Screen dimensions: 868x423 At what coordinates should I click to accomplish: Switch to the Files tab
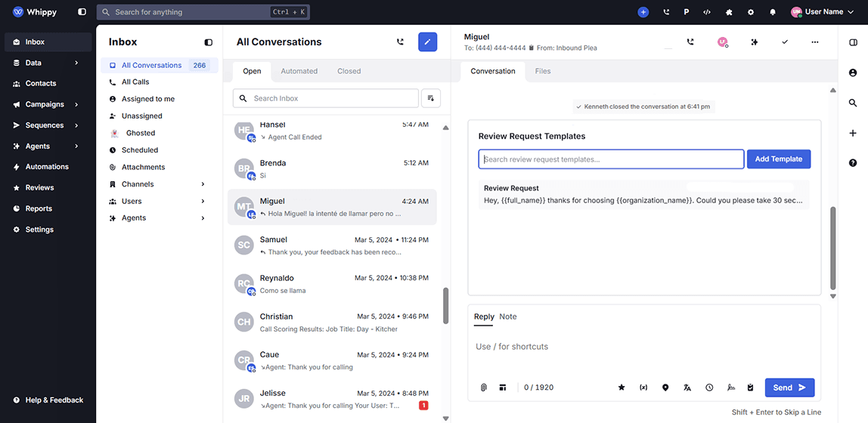542,71
